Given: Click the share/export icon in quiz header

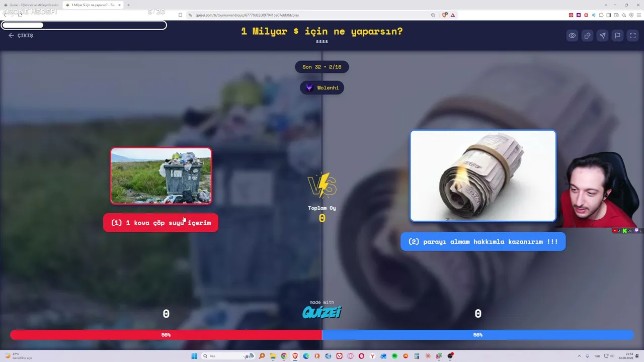Looking at the screenshot, I should (x=587, y=36).
